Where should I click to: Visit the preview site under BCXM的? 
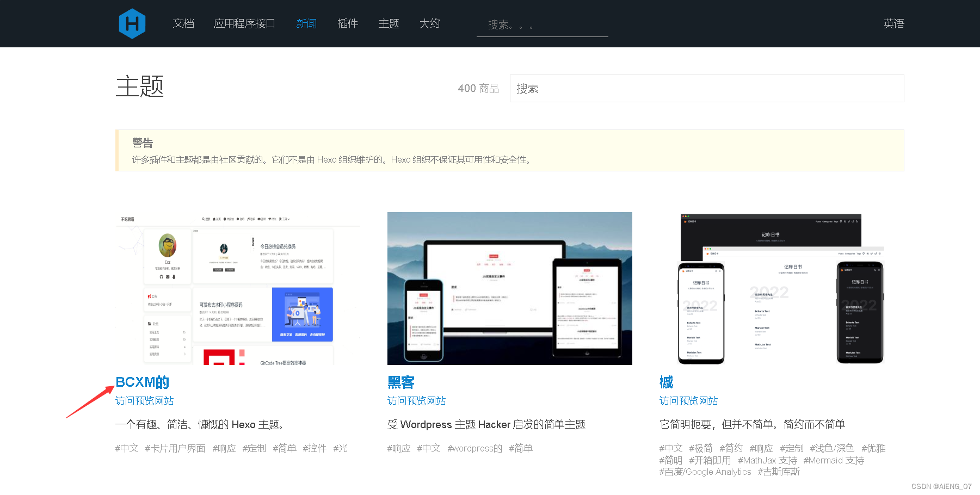[145, 401]
